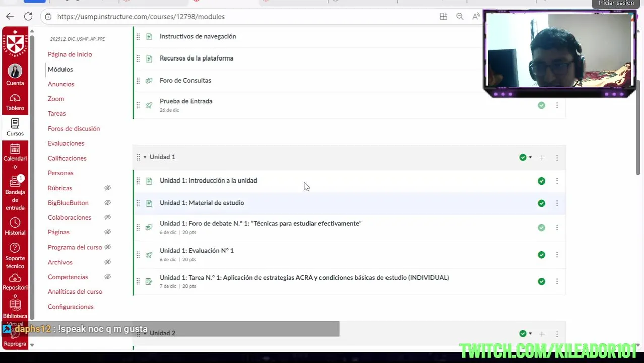Open Historial in the global navigation

15,227
